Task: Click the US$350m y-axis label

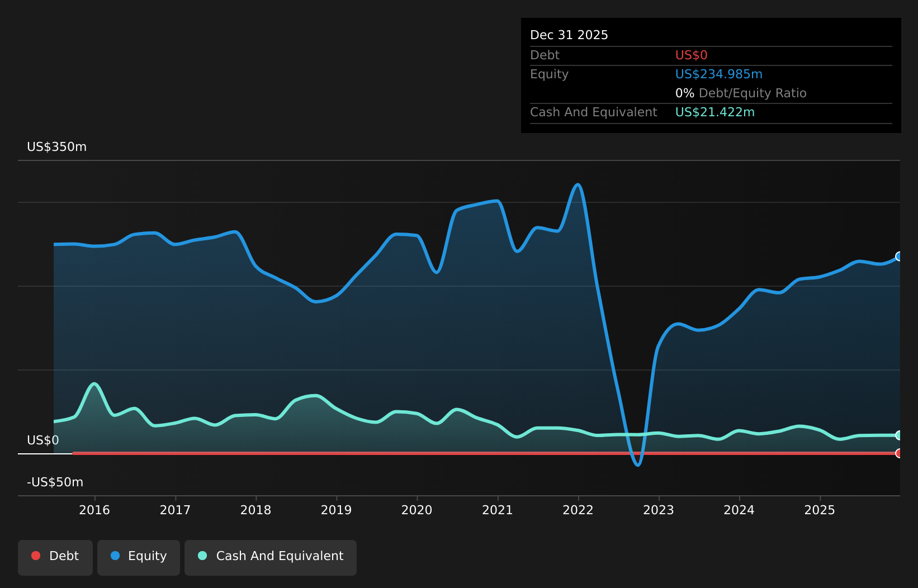Action: pyautogui.click(x=56, y=147)
